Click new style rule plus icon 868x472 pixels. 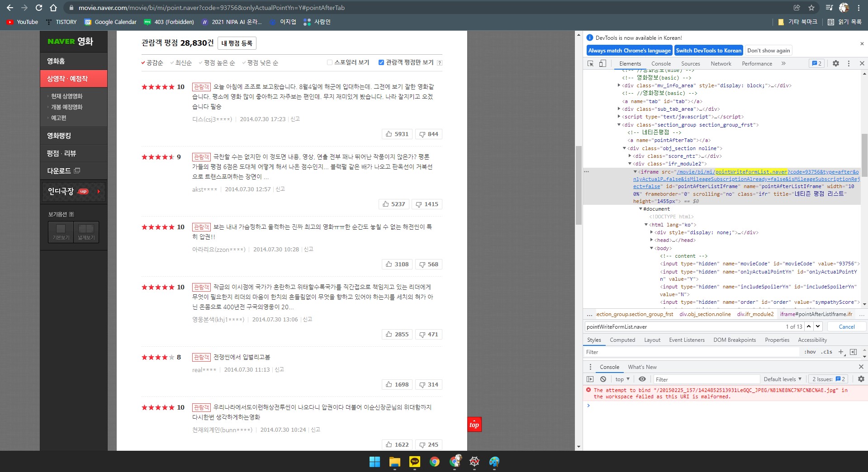841,352
